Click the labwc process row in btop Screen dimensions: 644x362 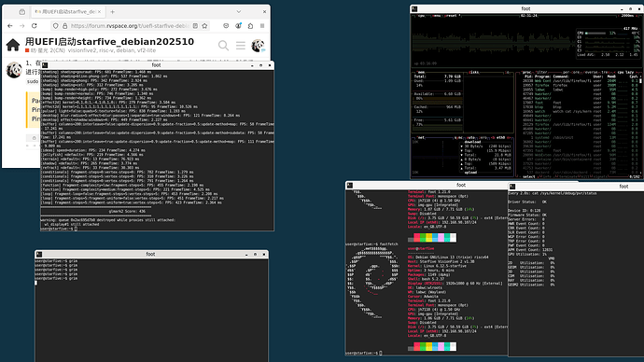[x=579, y=90]
